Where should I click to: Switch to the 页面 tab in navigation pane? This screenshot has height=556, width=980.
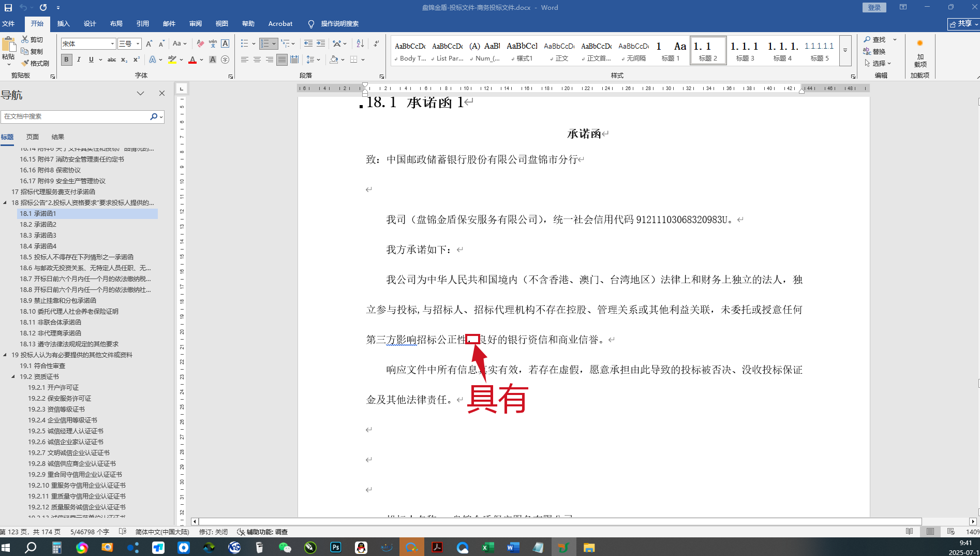coord(33,137)
